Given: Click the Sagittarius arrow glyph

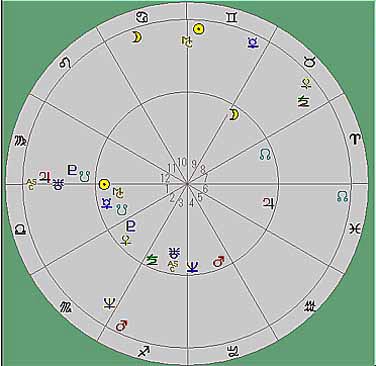Looking at the screenshot, I should 144,351.
